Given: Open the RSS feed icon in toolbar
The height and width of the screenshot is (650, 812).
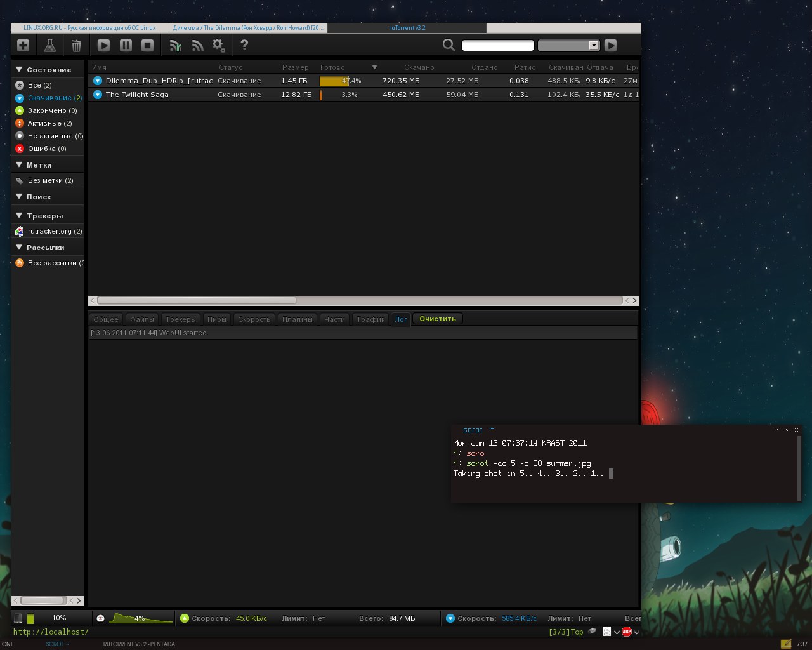Looking at the screenshot, I should coord(197,45).
